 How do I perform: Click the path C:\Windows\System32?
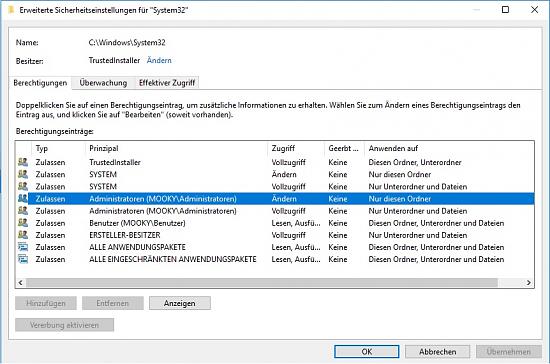127,42
